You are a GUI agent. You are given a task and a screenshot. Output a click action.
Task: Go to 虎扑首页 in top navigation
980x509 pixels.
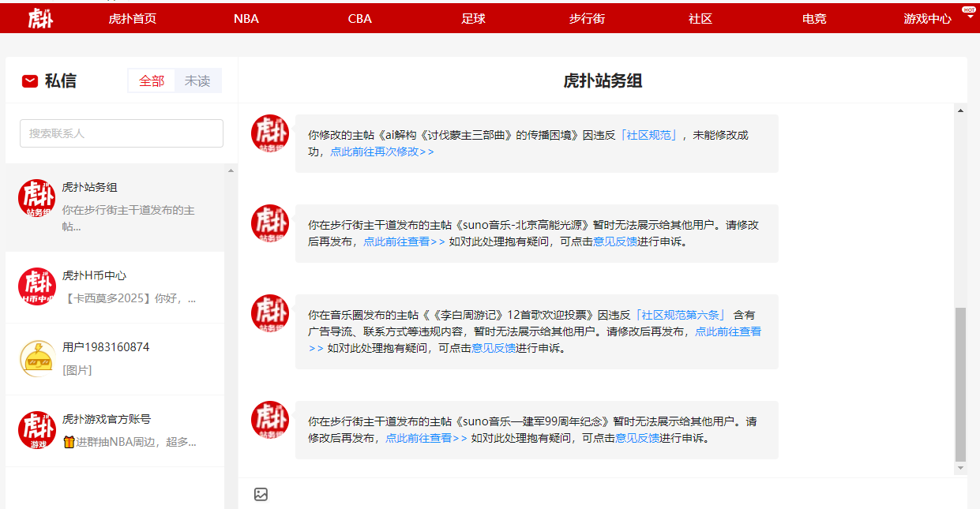[133, 19]
